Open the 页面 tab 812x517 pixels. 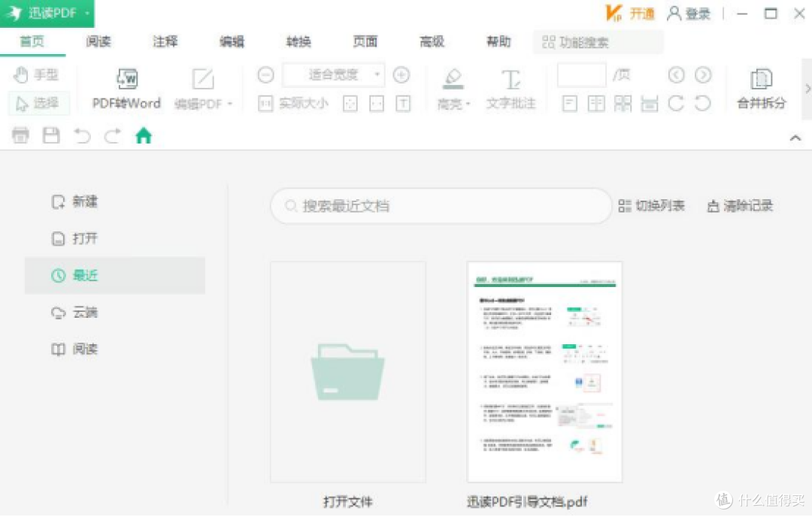point(365,41)
